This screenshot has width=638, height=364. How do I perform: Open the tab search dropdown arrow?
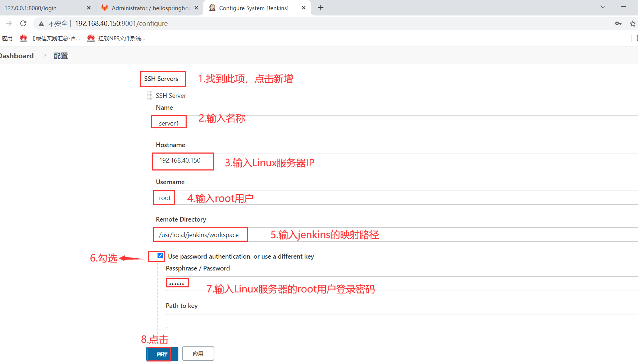[x=603, y=7]
